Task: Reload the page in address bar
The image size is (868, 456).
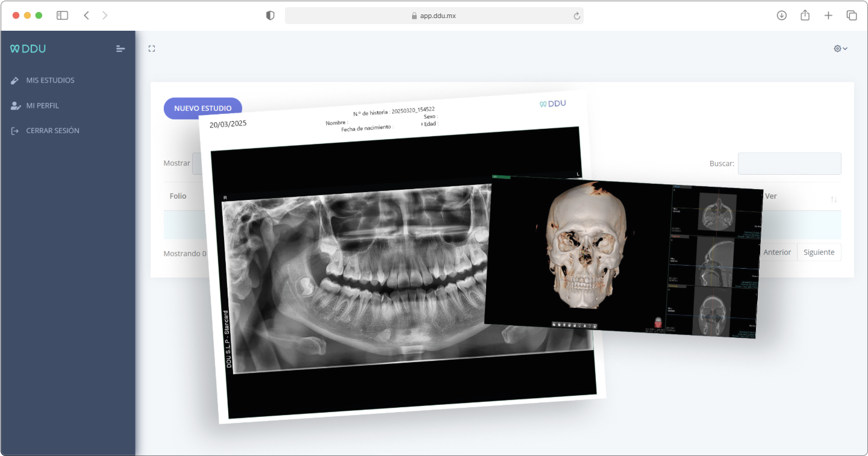Action: pos(576,16)
